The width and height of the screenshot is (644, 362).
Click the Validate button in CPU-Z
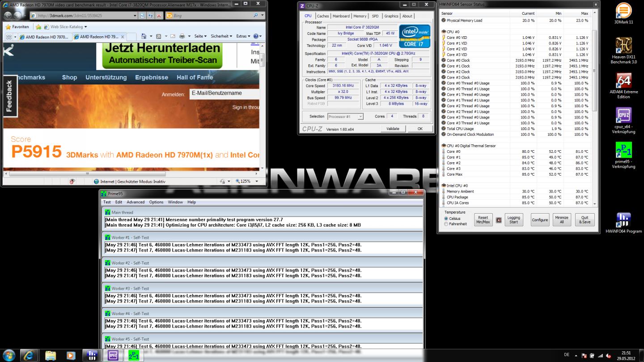[x=392, y=129]
